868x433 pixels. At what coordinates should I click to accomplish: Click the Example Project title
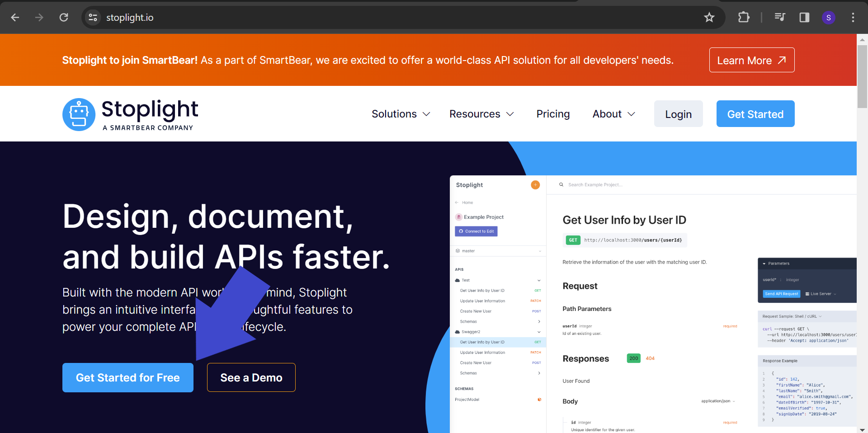coord(483,217)
